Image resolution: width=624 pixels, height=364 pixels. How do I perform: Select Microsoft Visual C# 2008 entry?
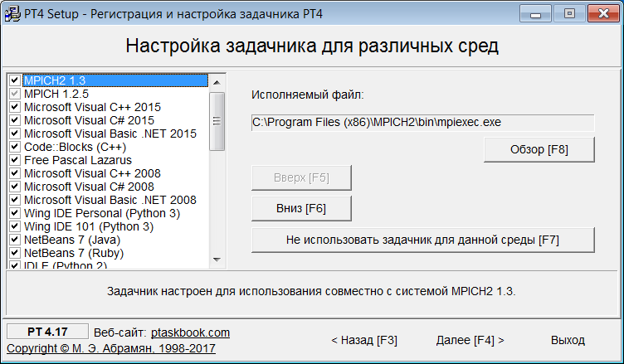pos(89,187)
